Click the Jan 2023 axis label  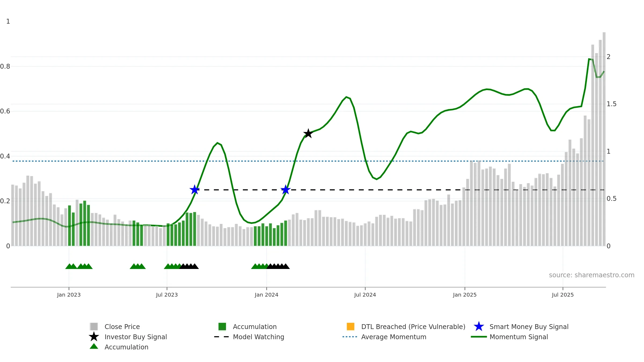tap(69, 295)
